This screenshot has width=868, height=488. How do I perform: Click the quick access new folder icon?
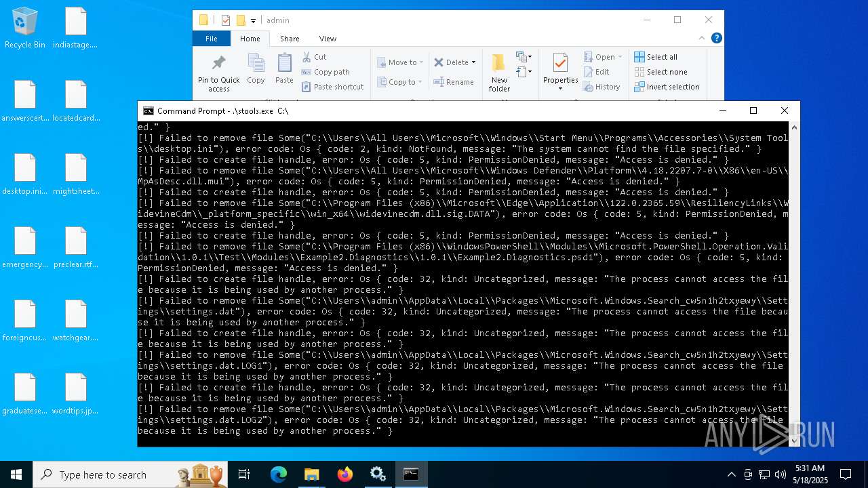click(240, 20)
